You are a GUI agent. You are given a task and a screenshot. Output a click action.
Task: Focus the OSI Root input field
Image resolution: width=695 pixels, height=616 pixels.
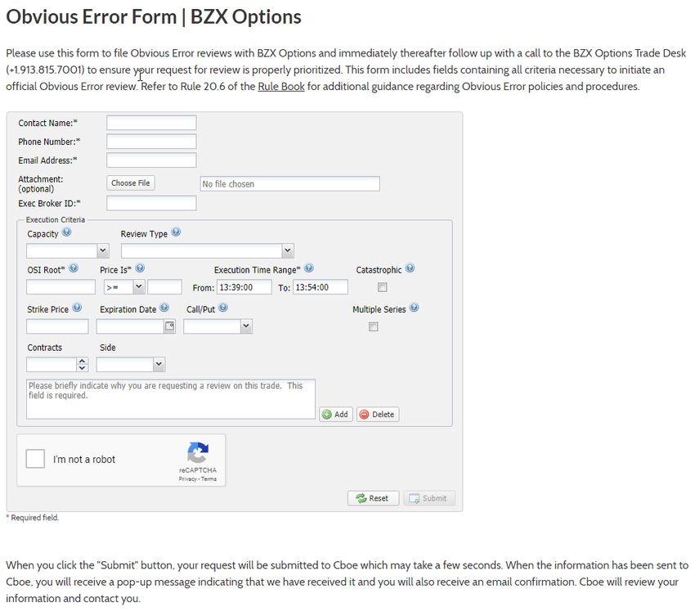[61, 287]
